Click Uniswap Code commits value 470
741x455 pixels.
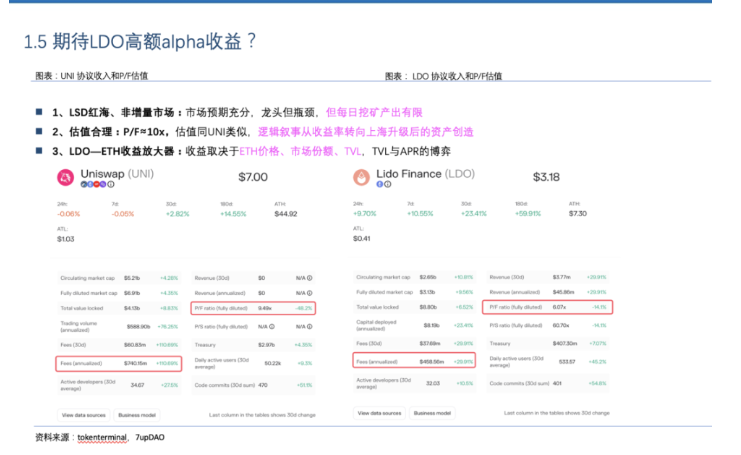(x=263, y=385)
